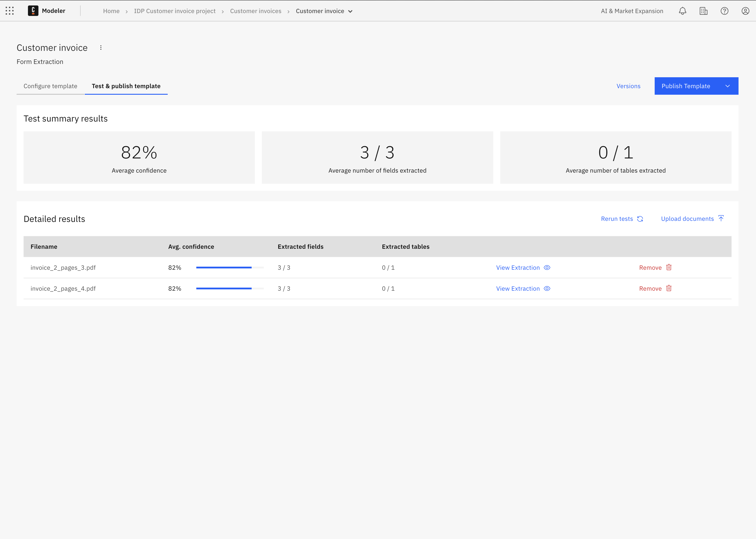This screenshot has height=539, width=756.
Task: Go to Home breadcrumb
Action: point(111,11)
